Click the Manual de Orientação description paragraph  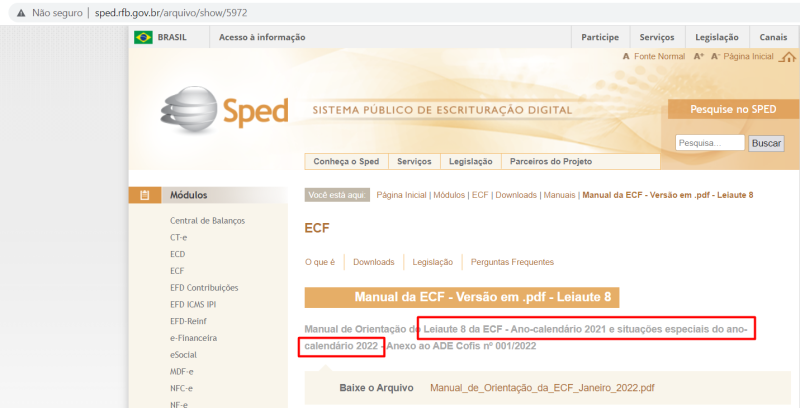click(x=526, y=338)
